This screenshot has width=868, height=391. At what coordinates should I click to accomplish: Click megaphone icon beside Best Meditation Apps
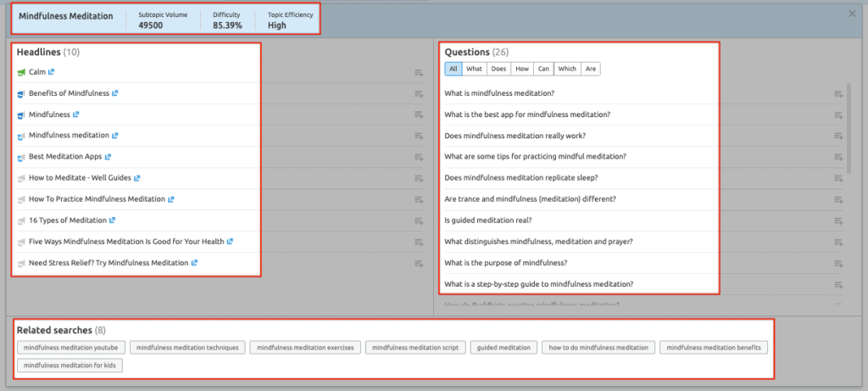[x=21, y=157]
